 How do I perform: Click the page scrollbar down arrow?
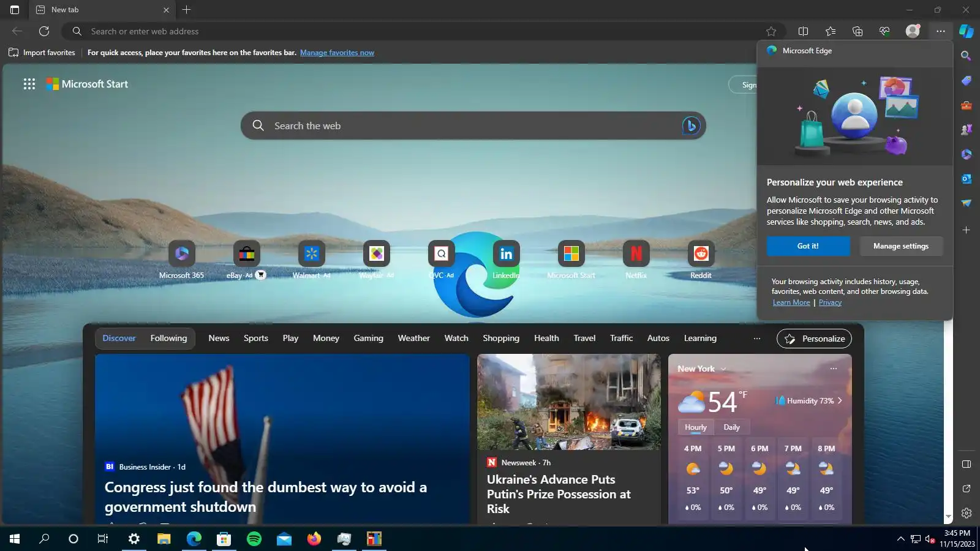pyautogui.click(x=948, y=517)
